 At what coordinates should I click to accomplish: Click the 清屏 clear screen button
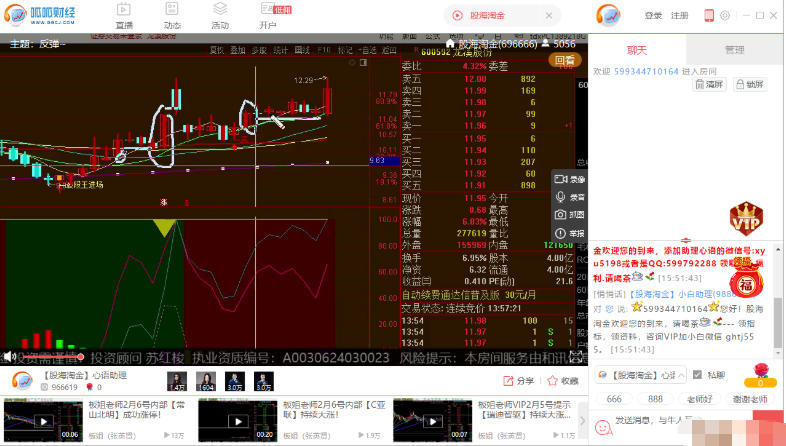click(710, 84)
